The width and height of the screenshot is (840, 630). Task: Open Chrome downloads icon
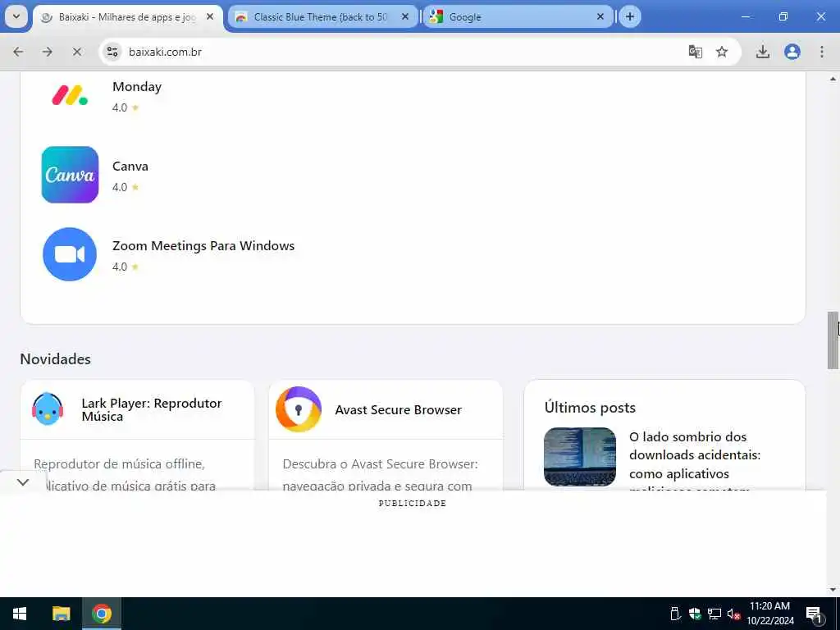click(762, 52)
